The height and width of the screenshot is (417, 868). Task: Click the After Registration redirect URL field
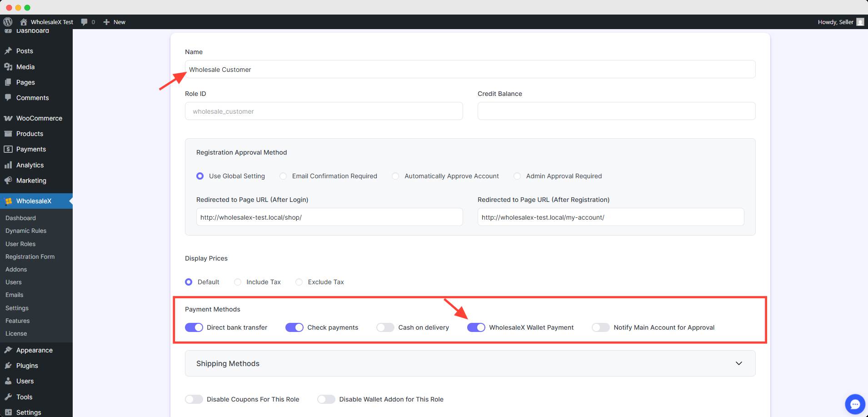pyautogui.click(x=611, y=217)
